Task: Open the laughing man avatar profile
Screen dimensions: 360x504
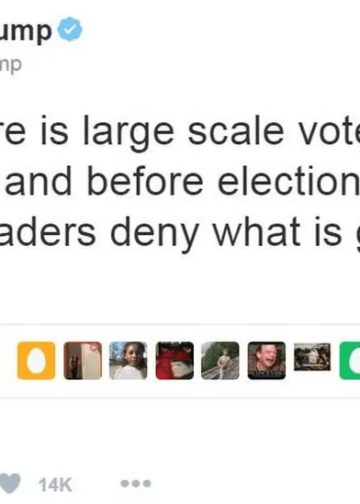Action: 267,360
